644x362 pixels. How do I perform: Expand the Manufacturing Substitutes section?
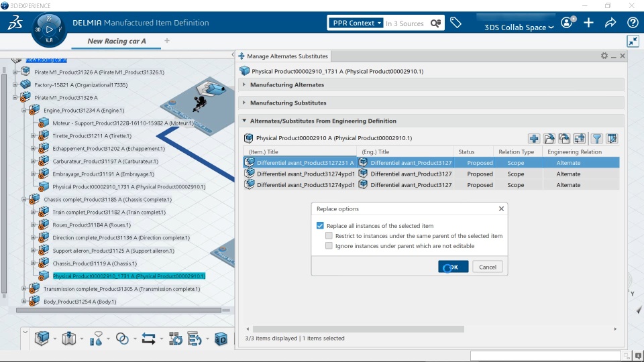click(244, 103)
